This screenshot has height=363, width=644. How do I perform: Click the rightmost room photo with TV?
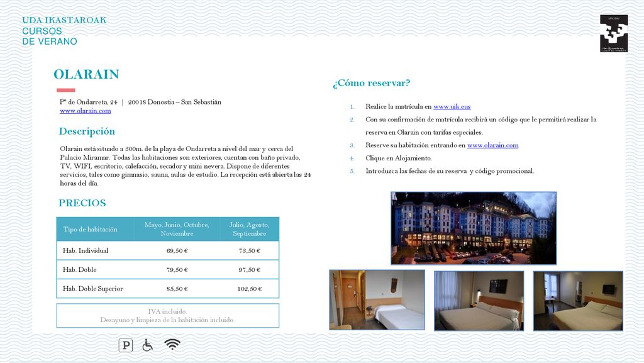point(578,301)
